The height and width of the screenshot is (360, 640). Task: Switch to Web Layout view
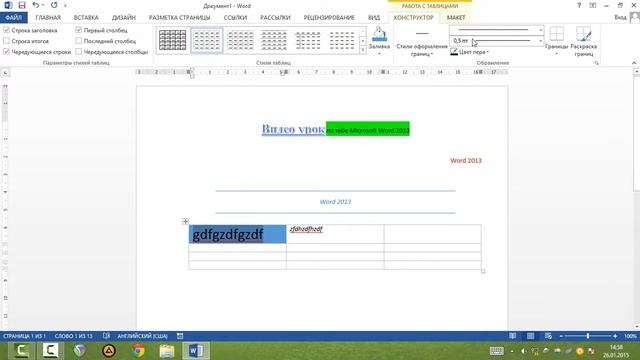(x=548, y=336)
